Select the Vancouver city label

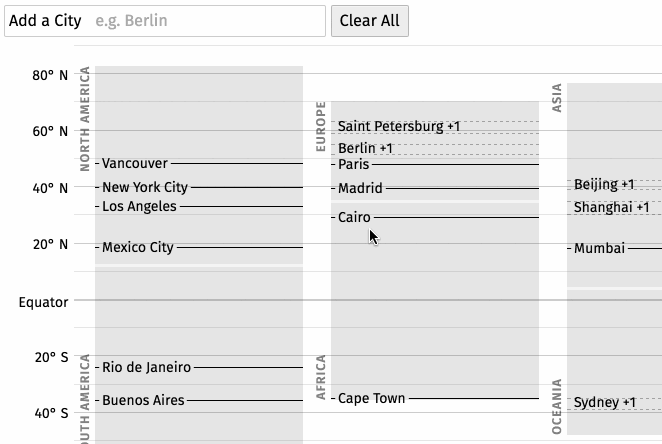(135, 163)
